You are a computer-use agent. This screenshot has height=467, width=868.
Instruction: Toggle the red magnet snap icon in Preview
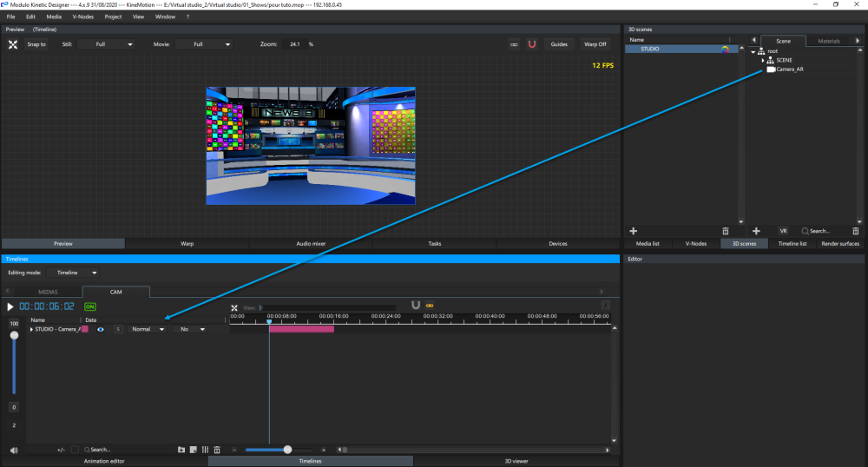(532, 44)
